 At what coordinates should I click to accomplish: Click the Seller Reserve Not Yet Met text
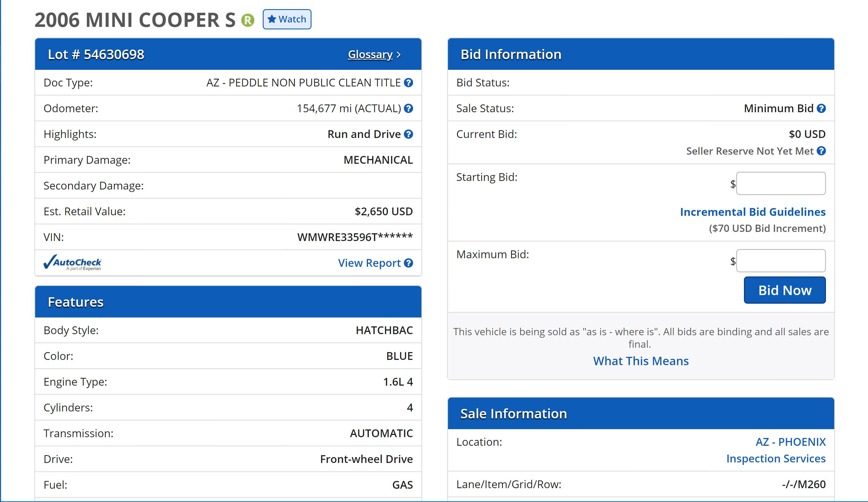pos(749,151)
